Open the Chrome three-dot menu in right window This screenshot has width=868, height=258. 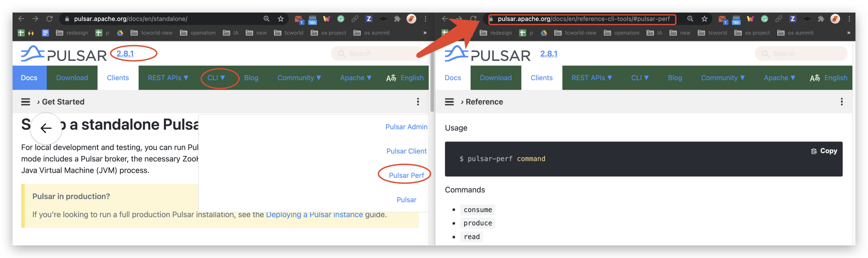[849, 19]
